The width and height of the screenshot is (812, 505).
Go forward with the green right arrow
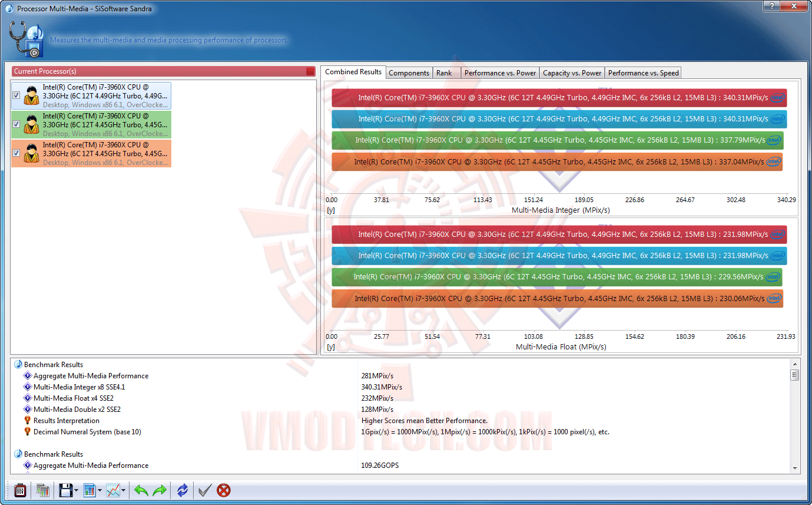click(x=160, y=490)
